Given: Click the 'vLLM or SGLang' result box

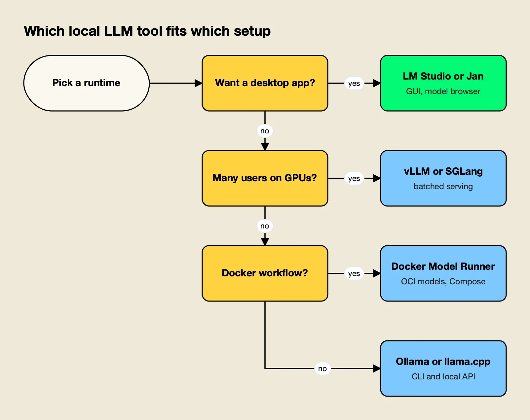Looking at the screenshot, I should [x=443, y=178].
